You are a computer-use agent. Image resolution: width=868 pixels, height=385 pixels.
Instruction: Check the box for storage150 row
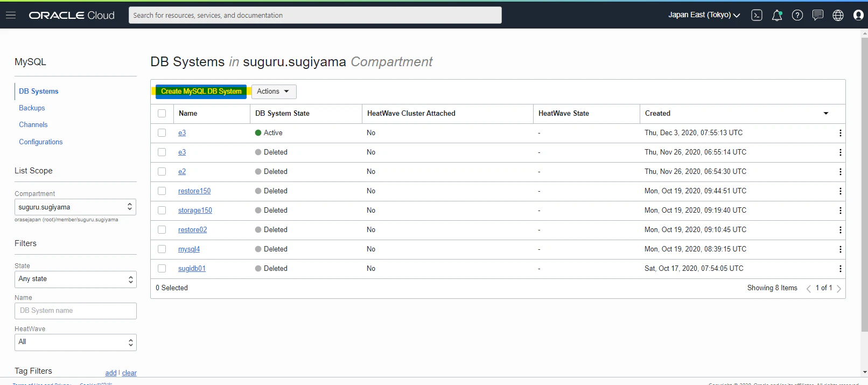162,211
